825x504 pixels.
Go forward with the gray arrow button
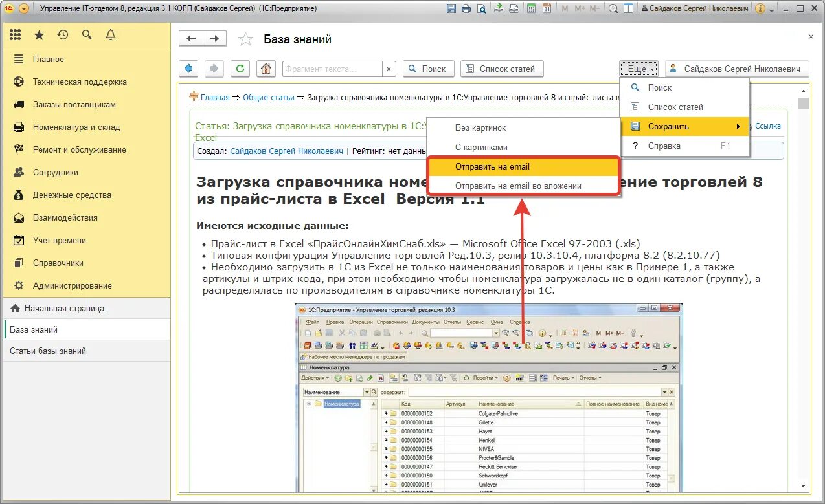[x=214, y=69]
